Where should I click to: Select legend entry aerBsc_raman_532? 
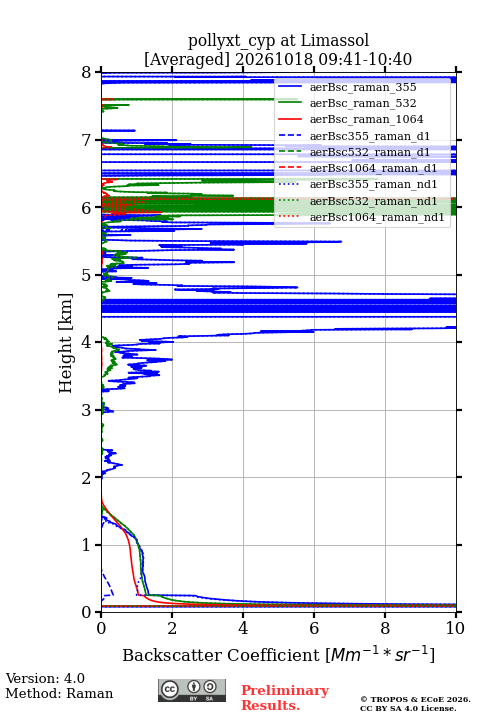[x=363, y=103]
